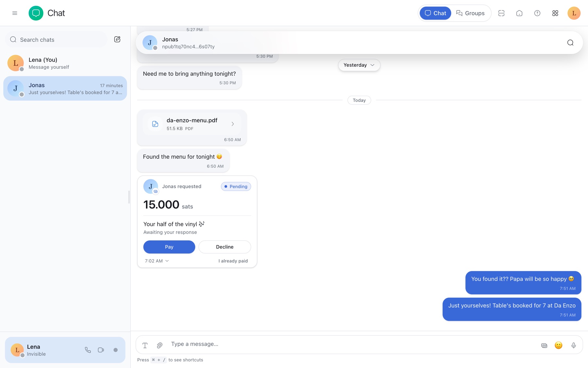The height and width of the screenshot is (368, 588).
Task: Expand the Yesterday date dropdown
Action: (359, 65)
